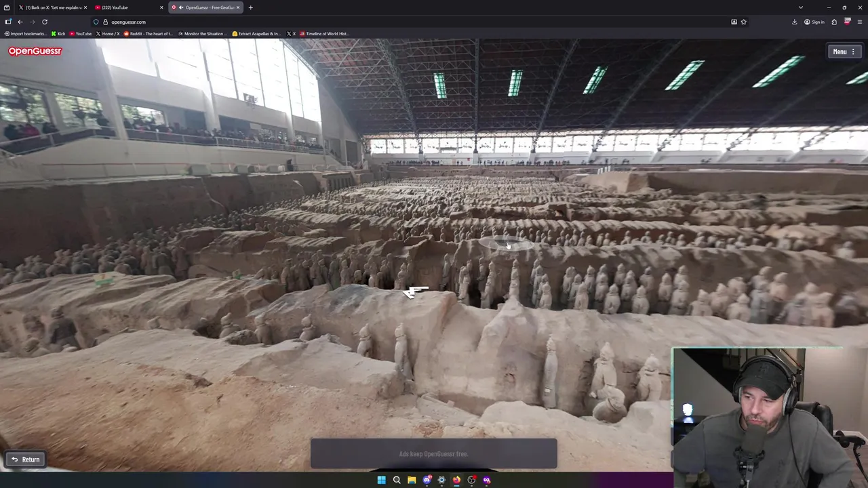
Task: Open a new browser tab
Action: tap(250, 7)
